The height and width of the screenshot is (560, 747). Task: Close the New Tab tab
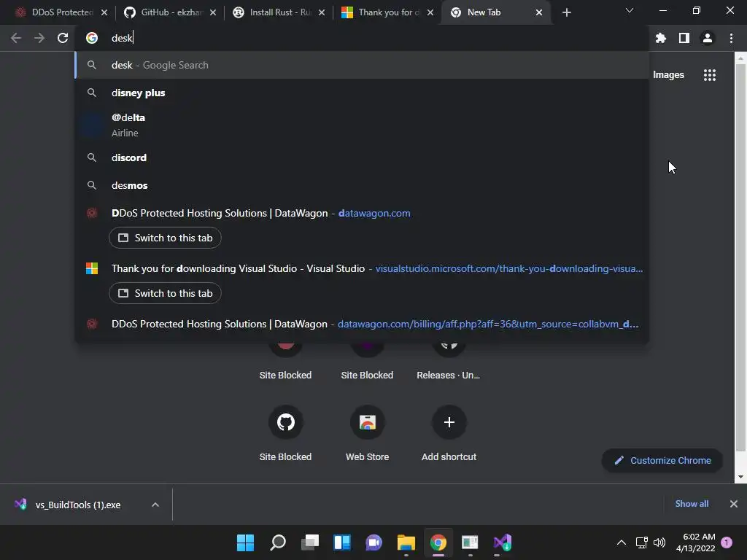[x=539, y=12]
